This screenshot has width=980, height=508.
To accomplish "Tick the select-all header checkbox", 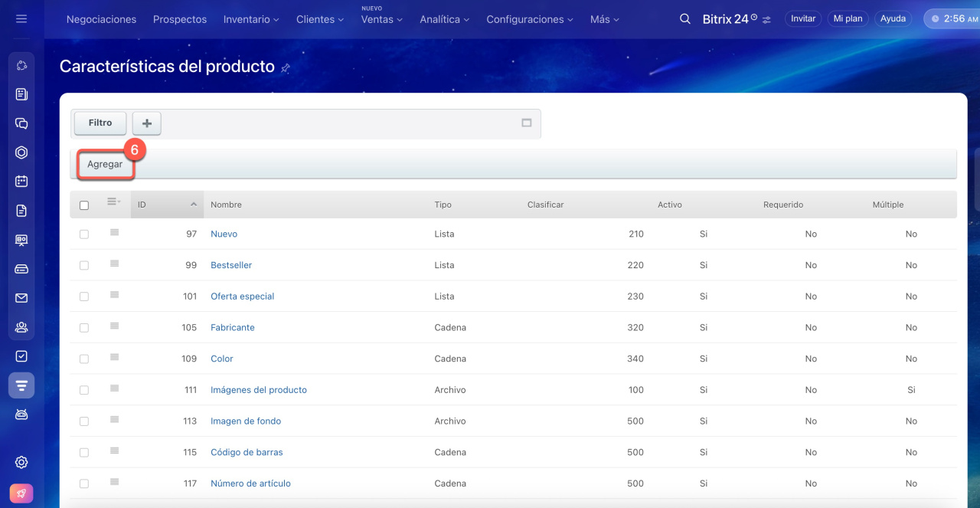I will (x=84, y=205).
